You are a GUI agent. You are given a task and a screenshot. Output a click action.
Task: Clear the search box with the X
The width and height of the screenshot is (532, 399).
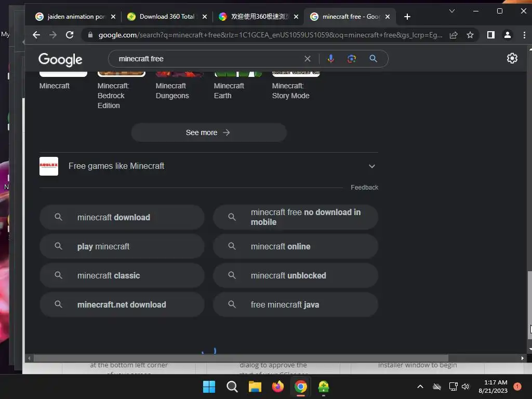tap(308, 59)
